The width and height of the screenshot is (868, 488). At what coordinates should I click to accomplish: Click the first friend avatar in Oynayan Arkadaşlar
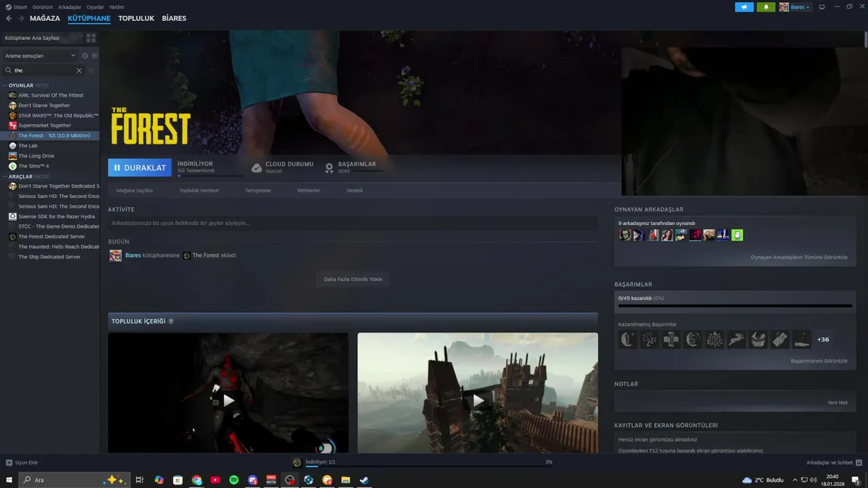click(x=625, y=235)
